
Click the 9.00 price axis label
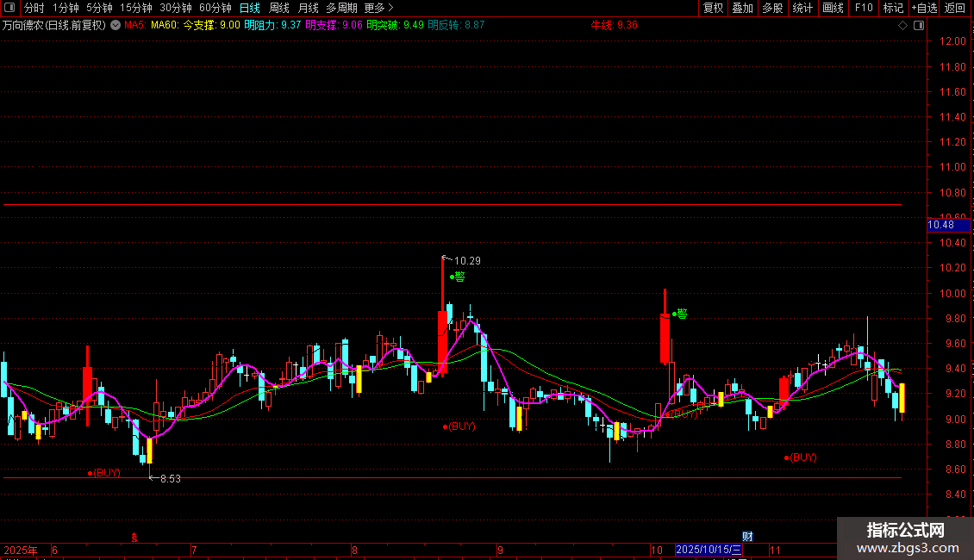tap(955, 419)
